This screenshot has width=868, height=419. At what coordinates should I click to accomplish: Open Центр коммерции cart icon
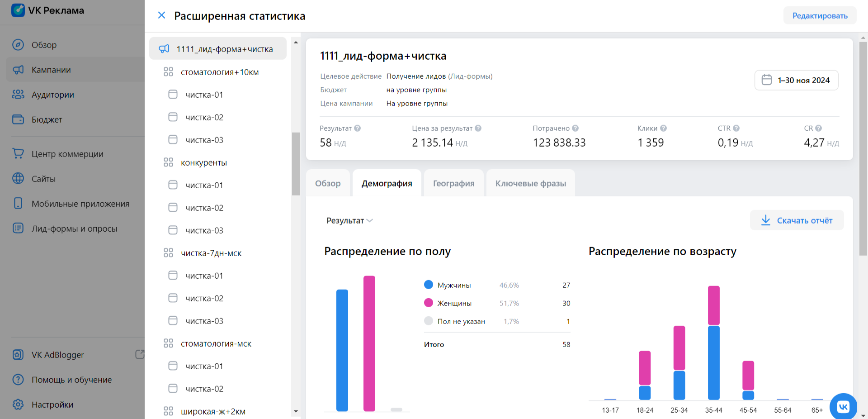tap(18, 153)
